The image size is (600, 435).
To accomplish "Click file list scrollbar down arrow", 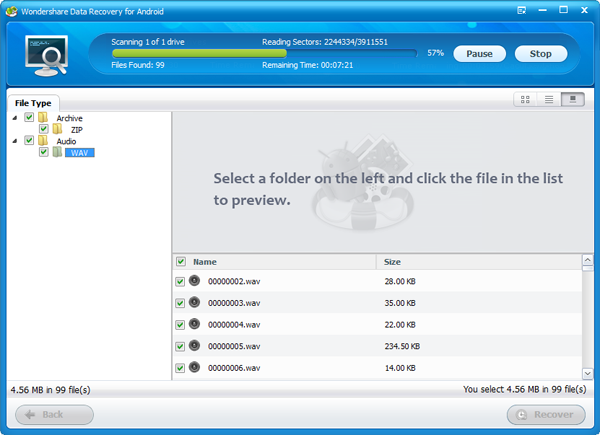I will tap(587, 373).
